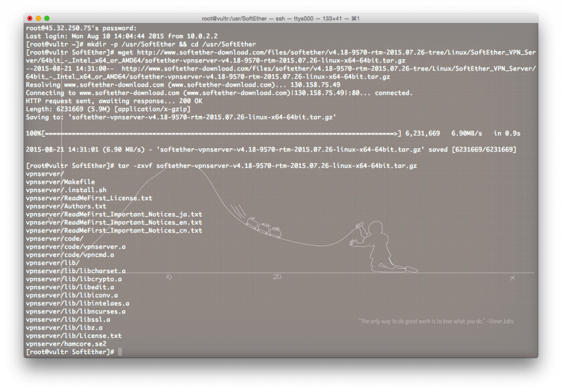Close the terminal window with red button

click(30, 19)
